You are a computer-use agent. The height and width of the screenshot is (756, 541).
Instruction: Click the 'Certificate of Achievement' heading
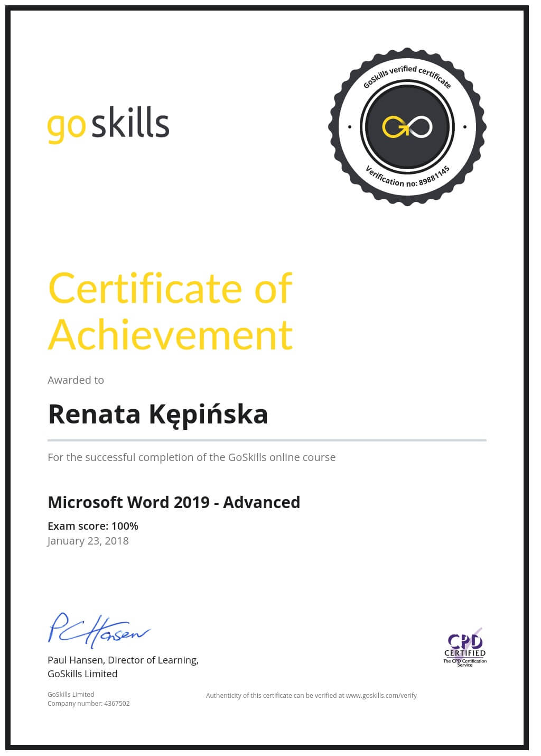pos(170,311)
